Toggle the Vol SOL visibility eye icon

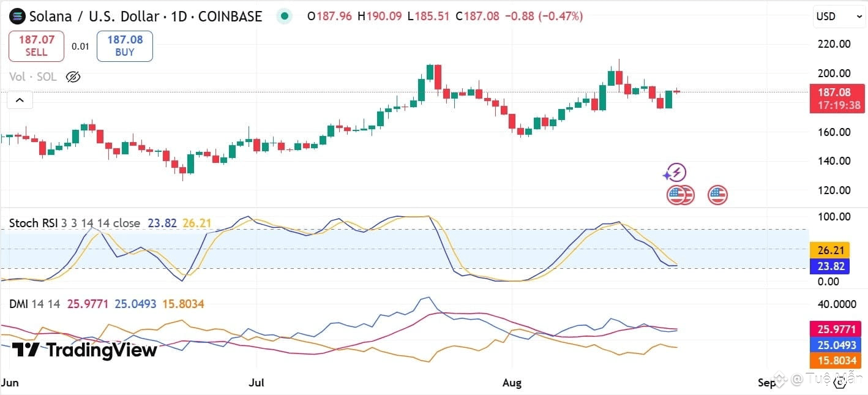[73, 77]
